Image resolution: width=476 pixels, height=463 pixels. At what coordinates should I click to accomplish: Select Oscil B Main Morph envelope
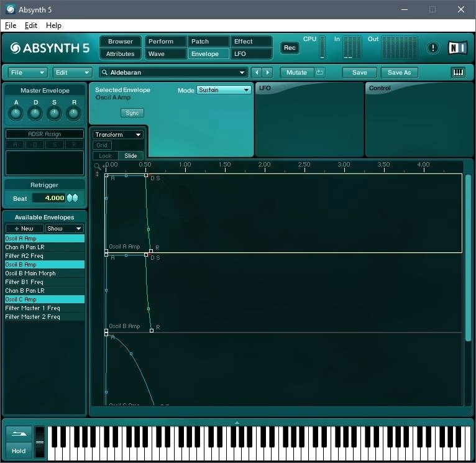tap(45, 273)
